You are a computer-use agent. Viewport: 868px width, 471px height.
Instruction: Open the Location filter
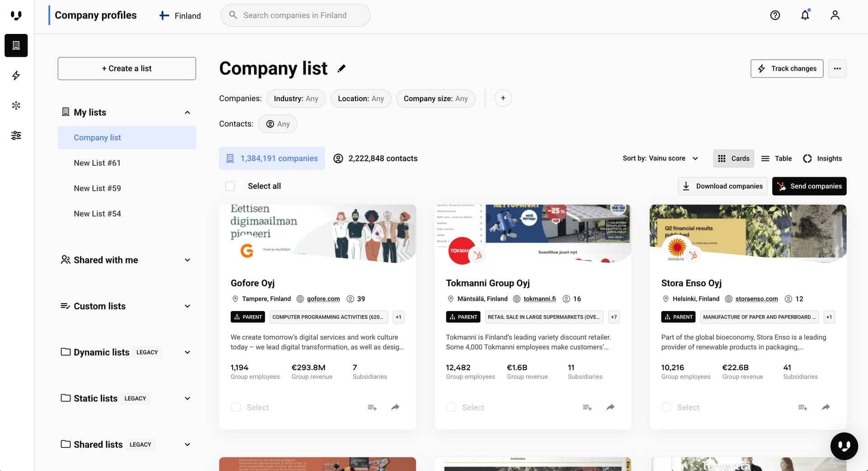click(361, 99)
